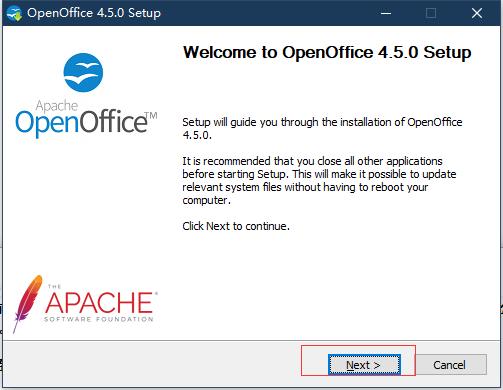Click the TM trademark symbol
Image resolution: width=503 pixels, height=390 pixels.
(151, 116)
